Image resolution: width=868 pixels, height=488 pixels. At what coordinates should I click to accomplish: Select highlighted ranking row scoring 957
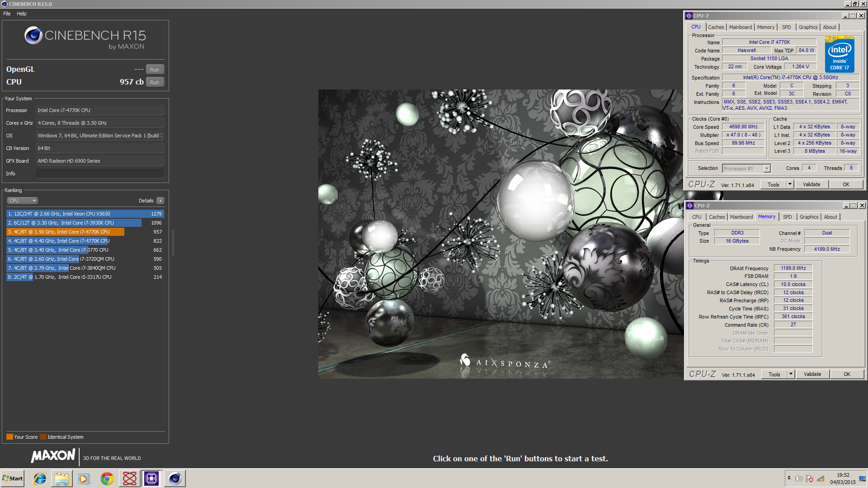[85, 232]
